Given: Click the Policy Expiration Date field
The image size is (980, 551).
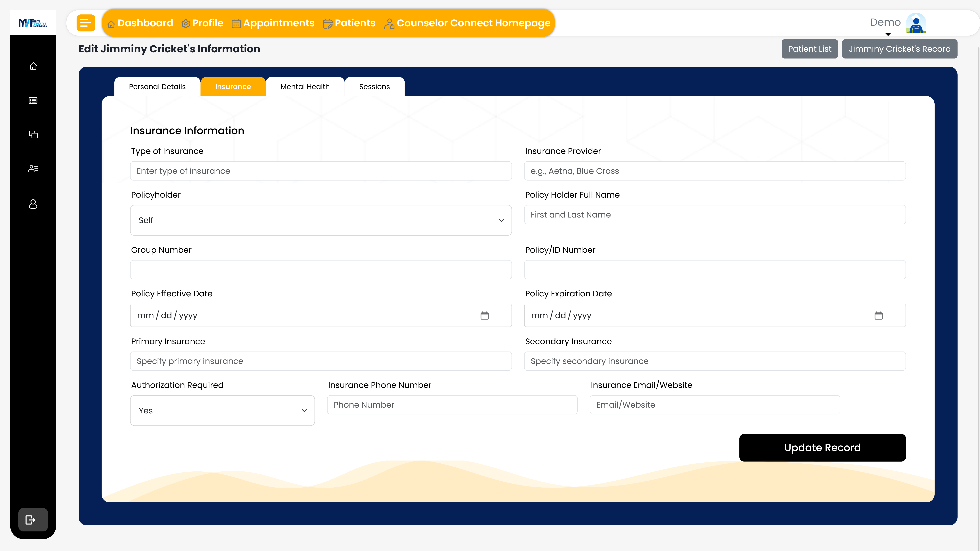Looking at the screenshot, I should click(715, 315).
